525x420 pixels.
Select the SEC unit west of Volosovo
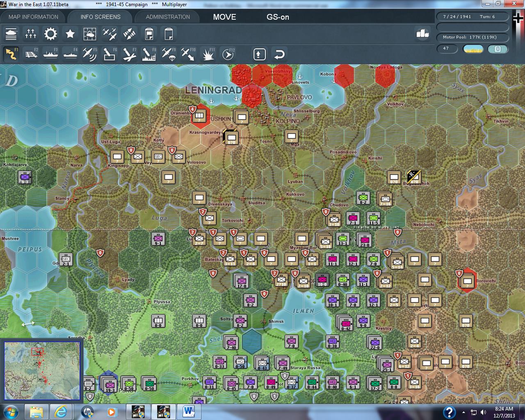(x=158, y=157)
